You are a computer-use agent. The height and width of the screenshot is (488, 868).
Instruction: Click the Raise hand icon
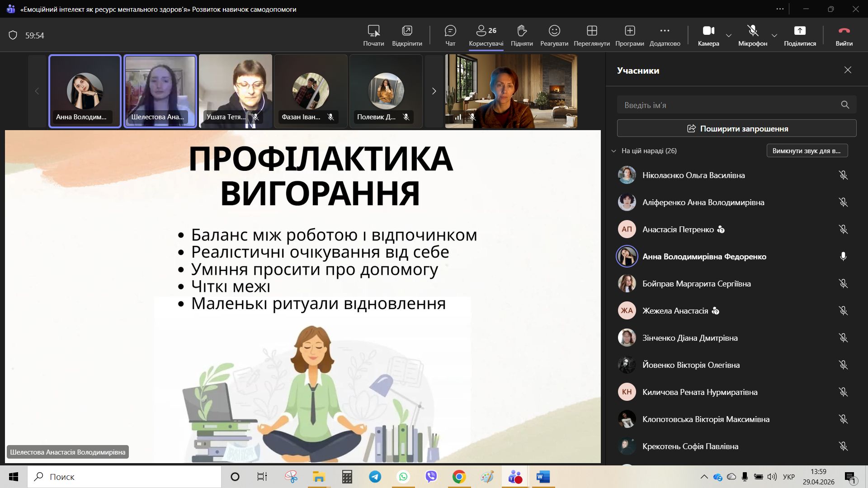point(522,31)
